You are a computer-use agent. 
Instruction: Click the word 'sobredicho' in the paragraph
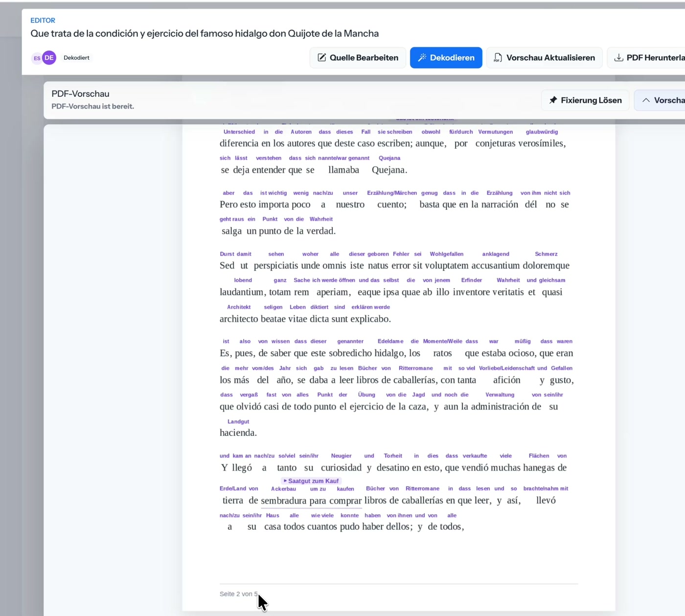(350, 353)
